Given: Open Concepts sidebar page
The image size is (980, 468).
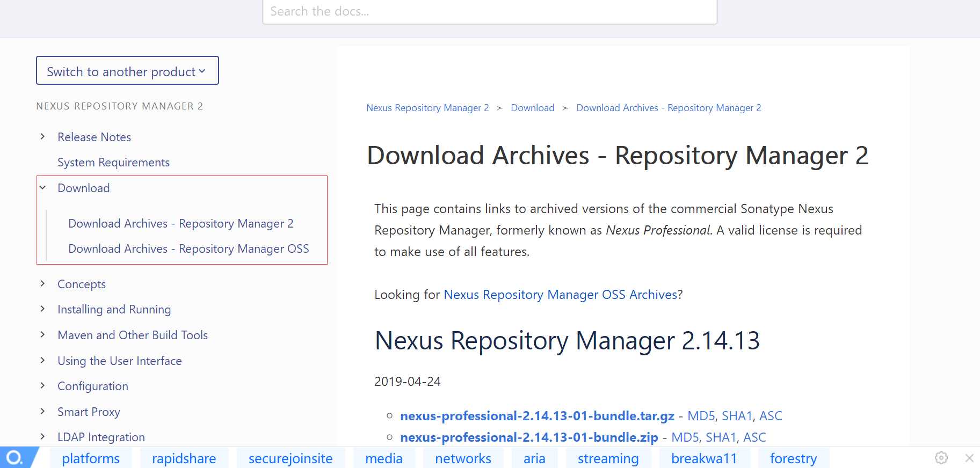Looking at the screenshot, I should click(82, 284).
